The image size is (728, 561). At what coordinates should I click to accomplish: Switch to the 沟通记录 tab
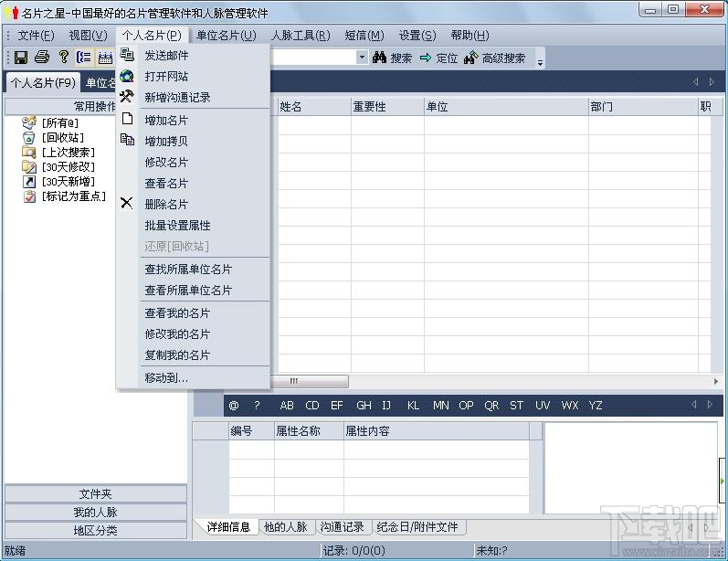tap(342, 526)
